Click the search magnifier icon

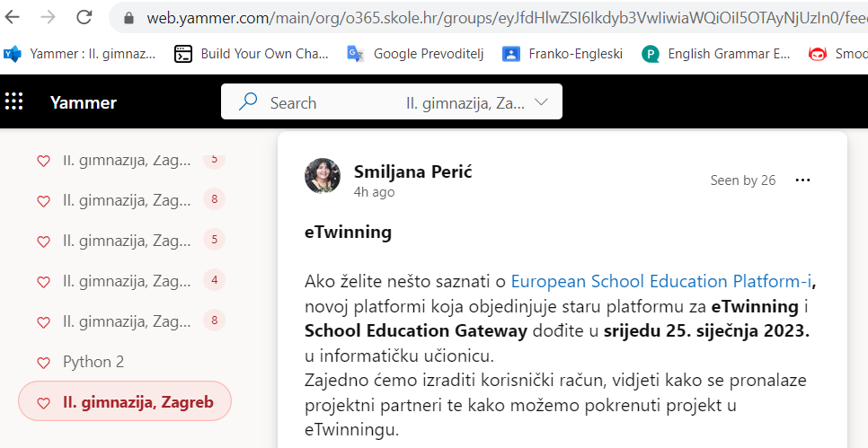click(x=247, y=101)
